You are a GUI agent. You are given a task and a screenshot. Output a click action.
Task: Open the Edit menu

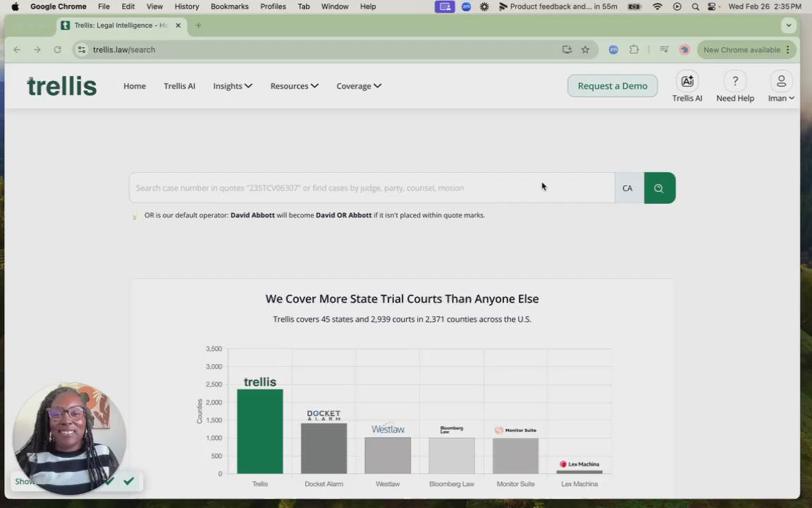[128, 7]
